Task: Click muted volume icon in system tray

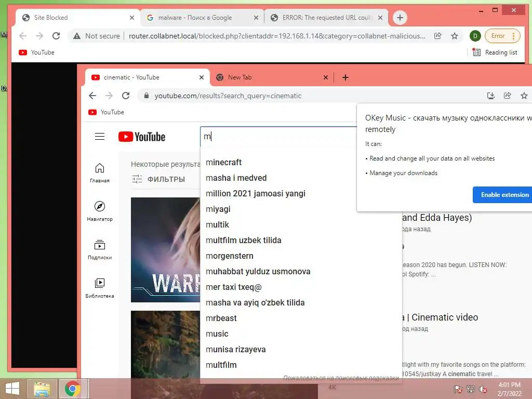Action: click(483, 389)
